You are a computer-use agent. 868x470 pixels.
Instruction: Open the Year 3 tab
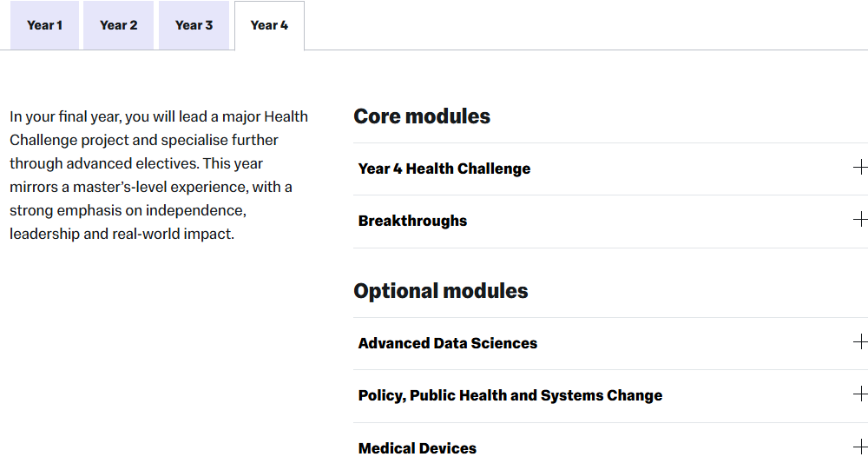194,25
